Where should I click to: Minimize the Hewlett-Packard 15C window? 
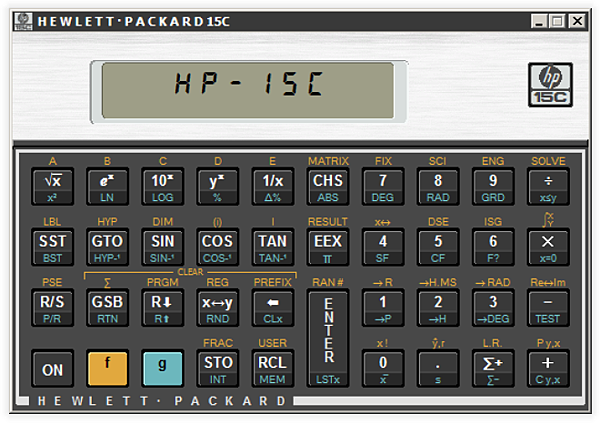(x=539, y=21)
